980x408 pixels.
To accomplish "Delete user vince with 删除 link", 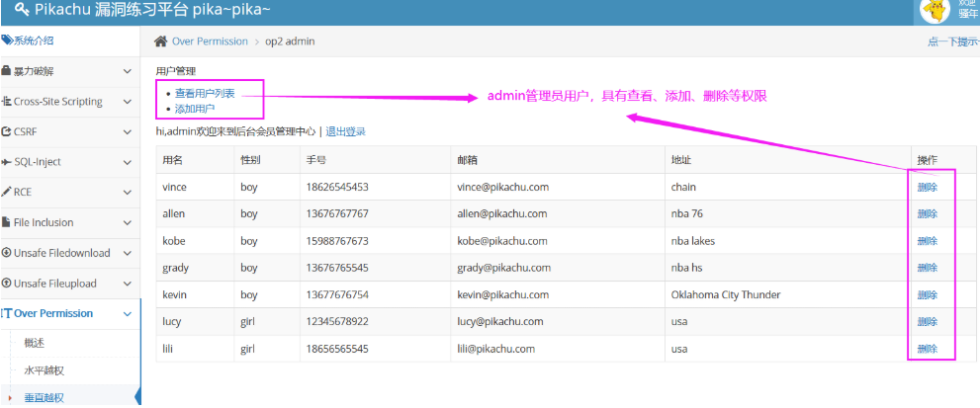I will (927, 187).
